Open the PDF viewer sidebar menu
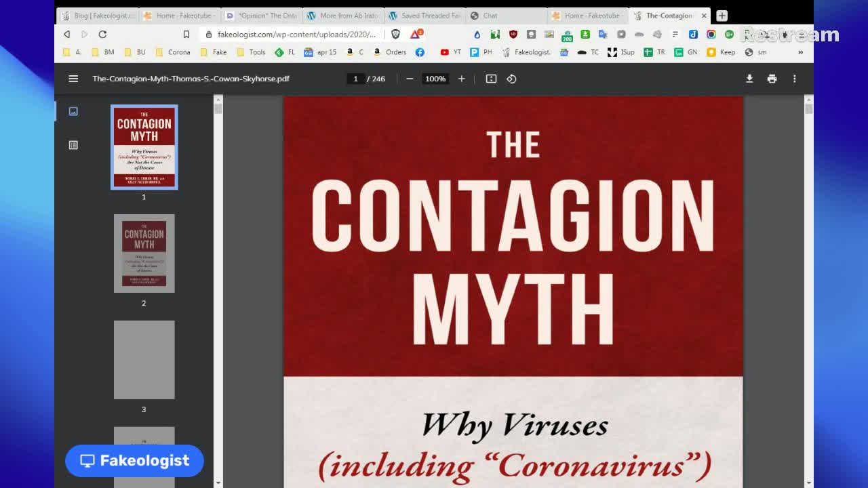 tap(73, 79)
